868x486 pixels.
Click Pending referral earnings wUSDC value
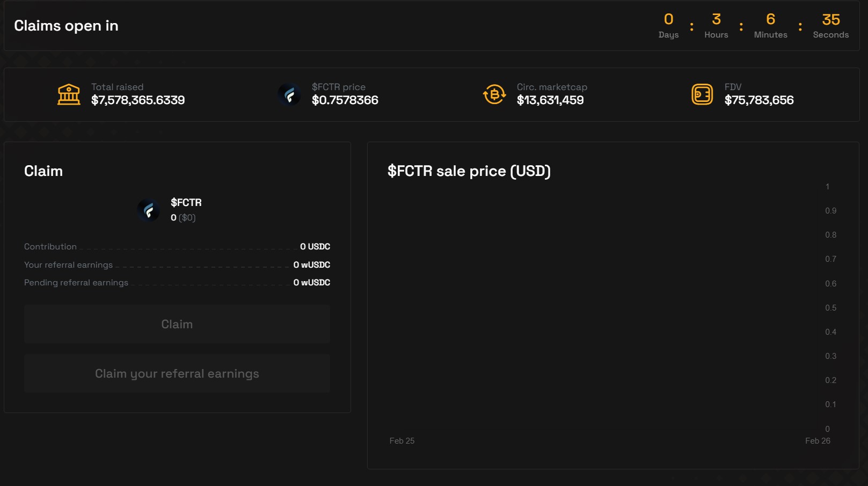(311, 283)
